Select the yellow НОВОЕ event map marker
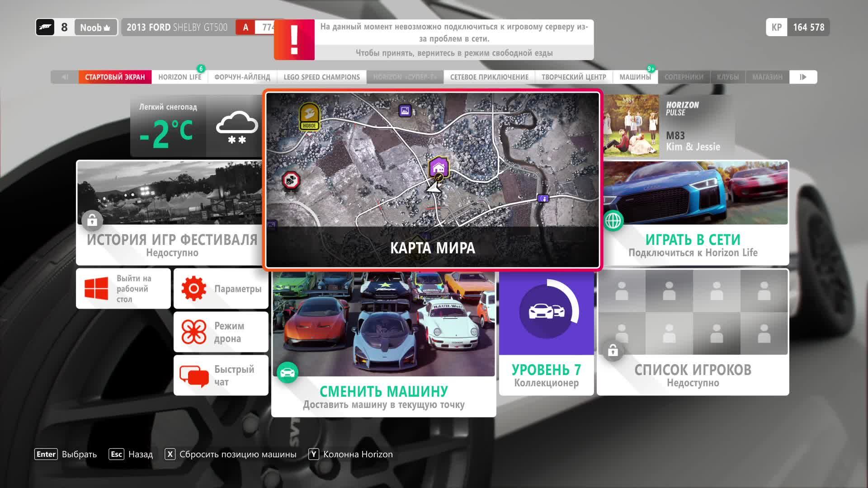The width and height of the screenshot is (868, 488). [x=309, y=117]
